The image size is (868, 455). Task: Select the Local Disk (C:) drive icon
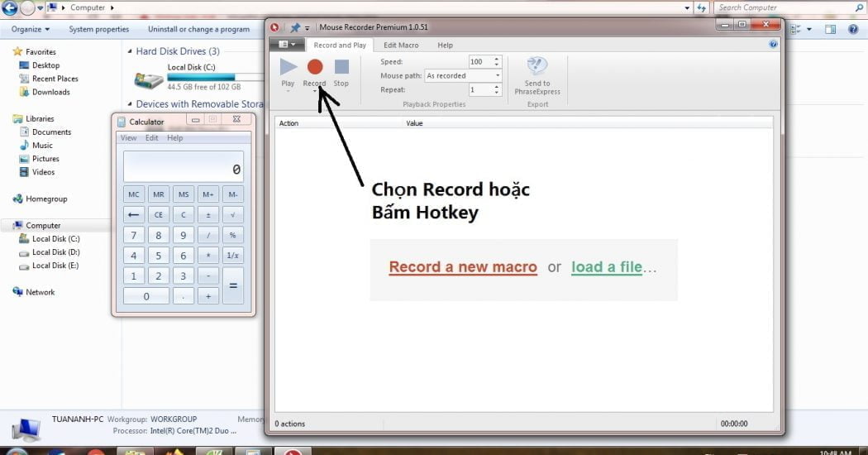click(149, 81)
